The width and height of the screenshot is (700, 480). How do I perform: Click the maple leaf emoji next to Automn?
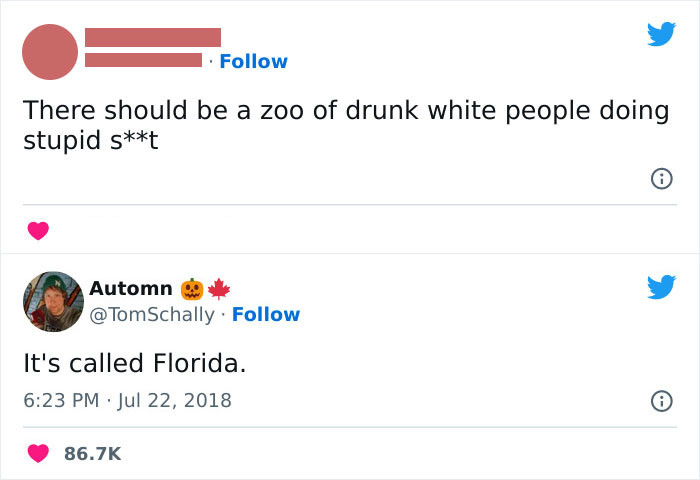pyautogui.click(x=218, y=289)
